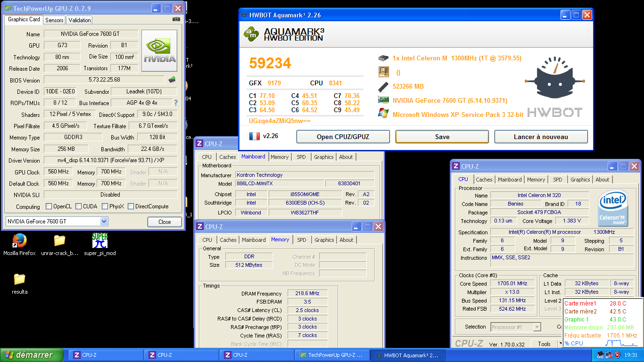Click the processor chip icon beside Intel Celeron M
The height and width of the screenshot is (362, 644).
tap(383, 58)
